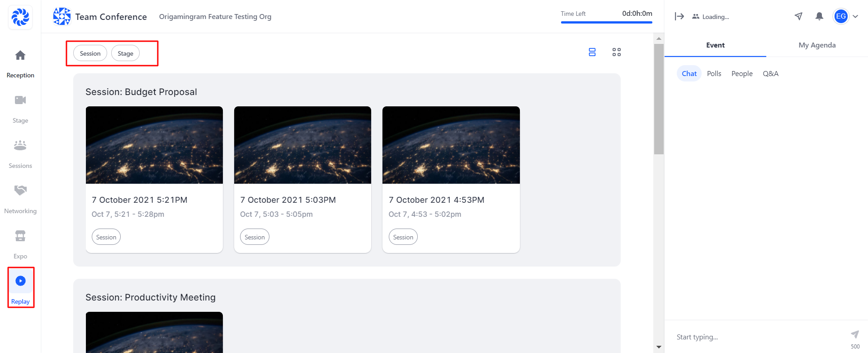
Task: Open the Reception home icon
Action: click(x=20, y=55)
